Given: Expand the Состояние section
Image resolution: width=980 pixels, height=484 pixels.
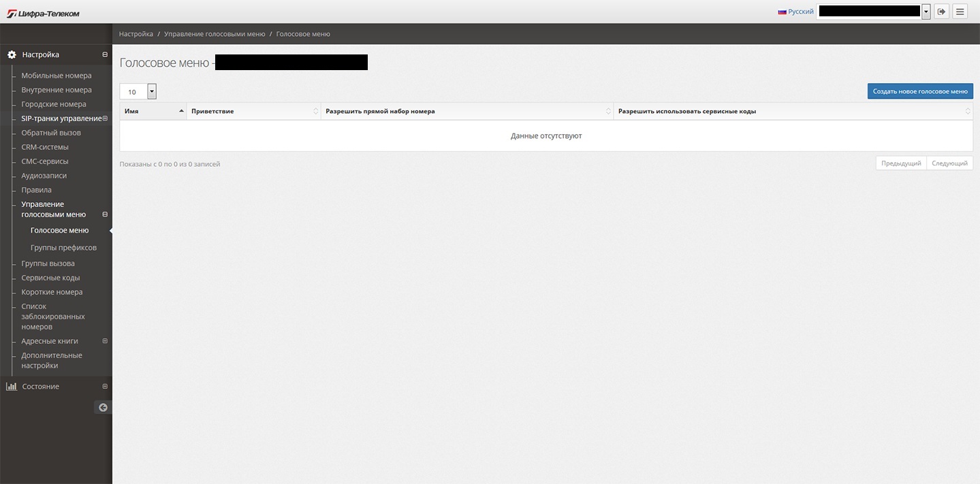Looking at the screenshot, I should coord(105,387).
